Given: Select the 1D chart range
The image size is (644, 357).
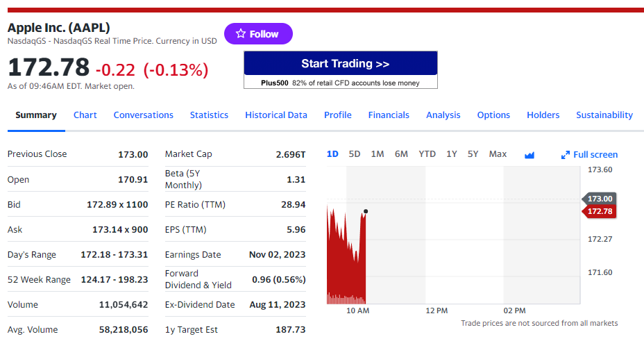Looking at the screenshot, I should [332, 154].
